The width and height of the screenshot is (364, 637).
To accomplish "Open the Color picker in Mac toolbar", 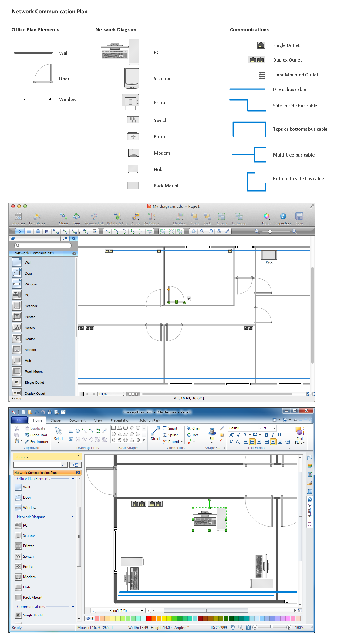I will 266,217.
